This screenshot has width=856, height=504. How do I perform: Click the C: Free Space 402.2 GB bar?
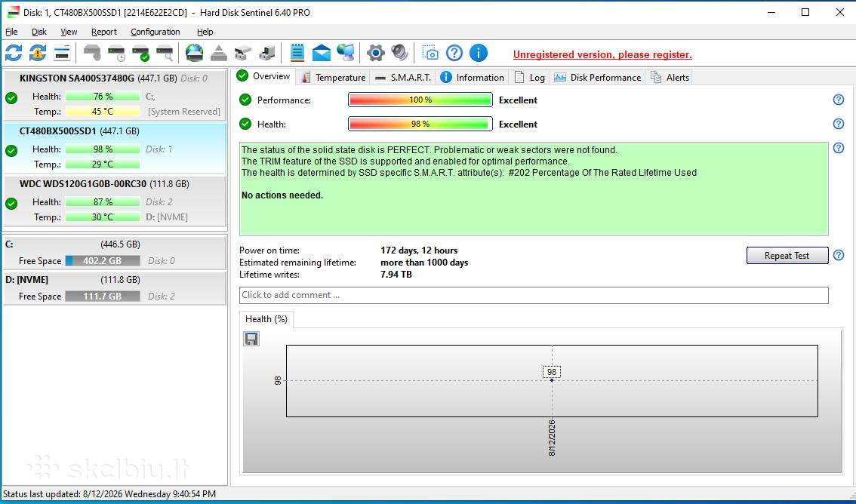[103, 261]
